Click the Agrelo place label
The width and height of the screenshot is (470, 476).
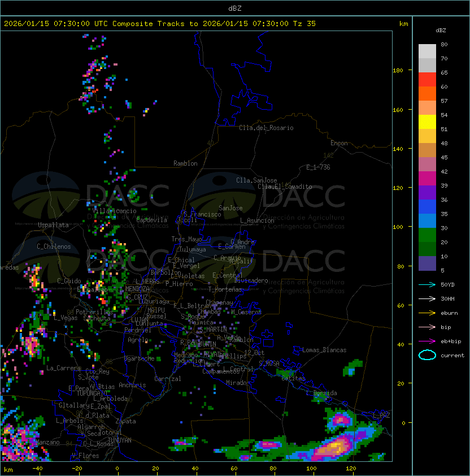click(x=138, y=340)
